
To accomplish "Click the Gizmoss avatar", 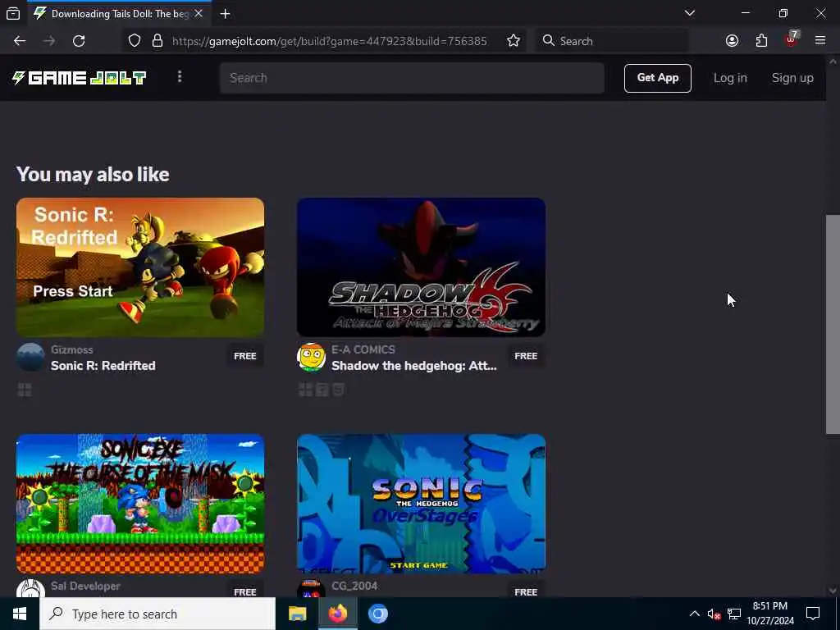I will coord(30,358).
